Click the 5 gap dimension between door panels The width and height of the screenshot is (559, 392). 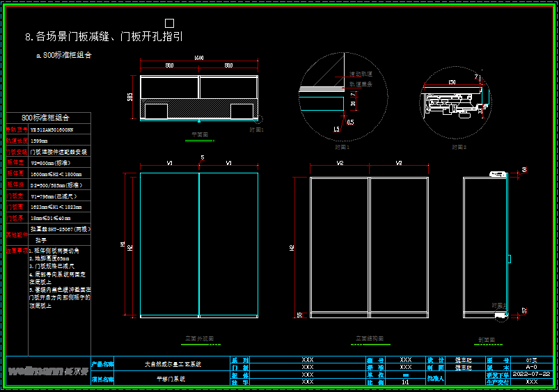(x=202, y=157)
